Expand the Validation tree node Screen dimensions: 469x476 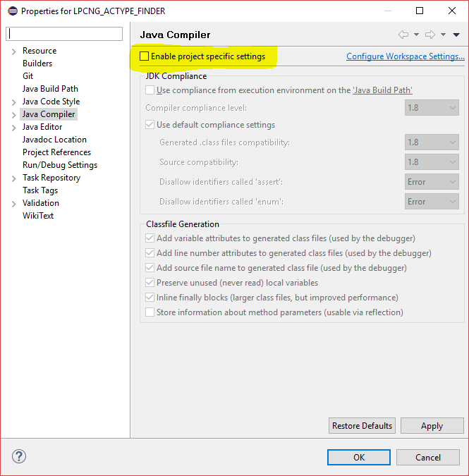pyautogui.click(x=13, y=203)
